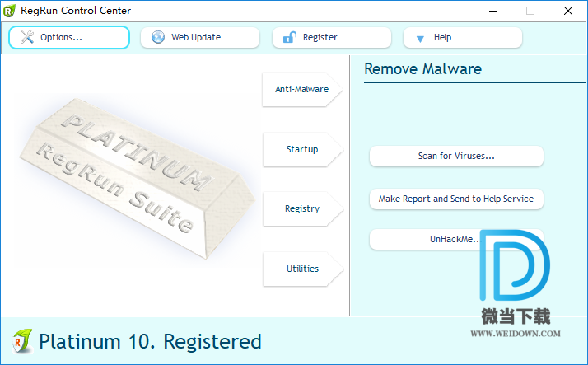Open the Help menu
Viewport: 588px width, 365px height.
tap(462, 37)
